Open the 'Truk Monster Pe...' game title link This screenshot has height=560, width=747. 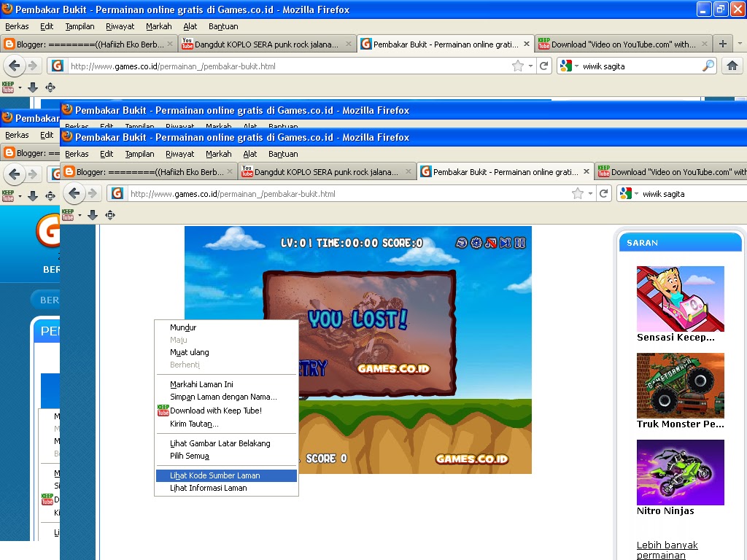[x=681, y=424]
